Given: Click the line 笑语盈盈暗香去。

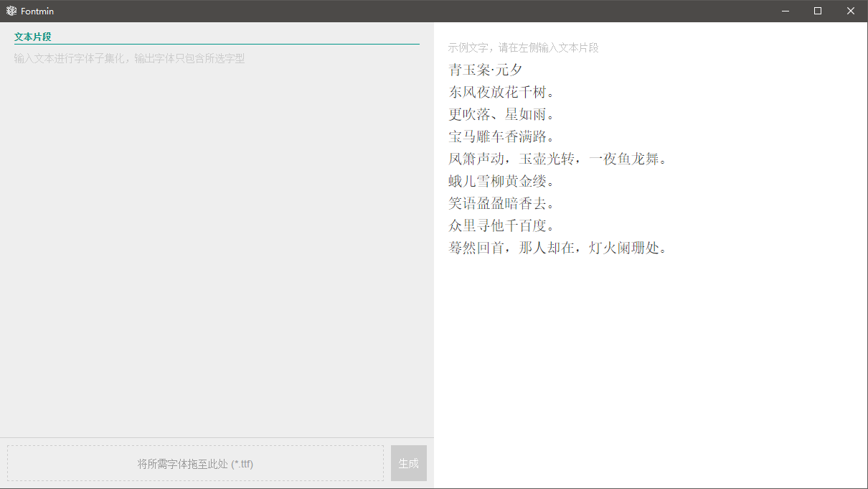Looking at the screenshot, I should (x=502, y=203).
